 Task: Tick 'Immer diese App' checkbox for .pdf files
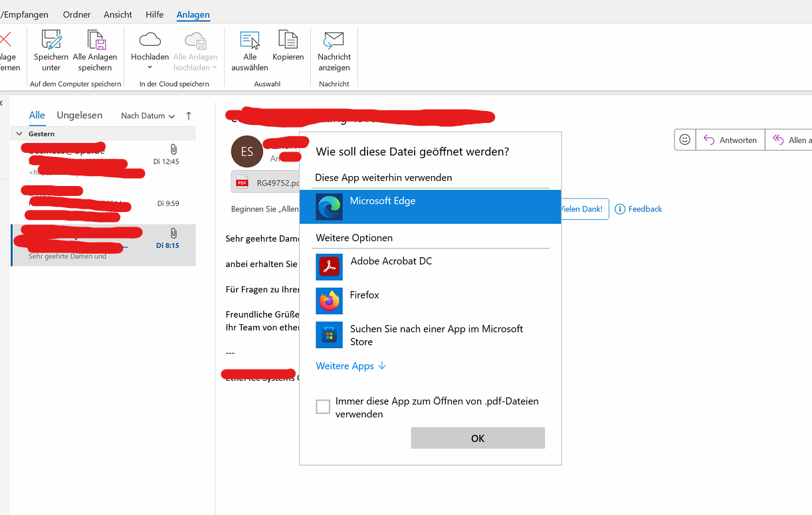[x=323, y=407]
